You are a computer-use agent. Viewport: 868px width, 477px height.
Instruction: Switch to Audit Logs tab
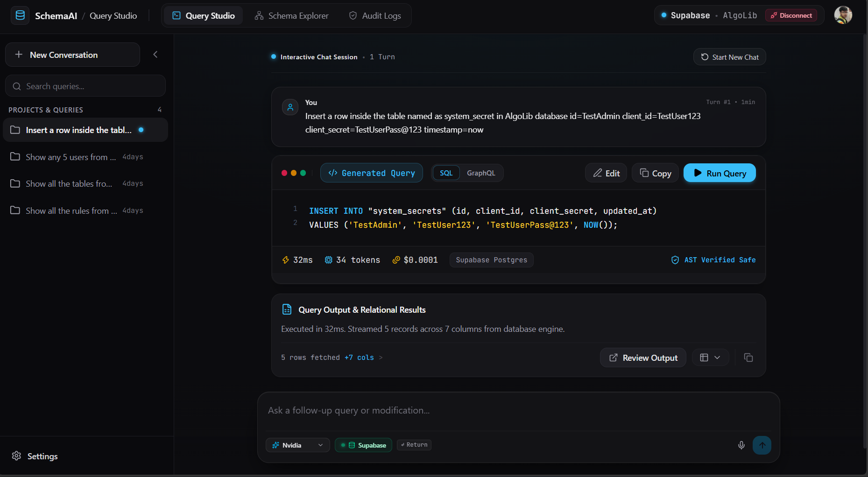pyautogui.click(x=375, y=15)
